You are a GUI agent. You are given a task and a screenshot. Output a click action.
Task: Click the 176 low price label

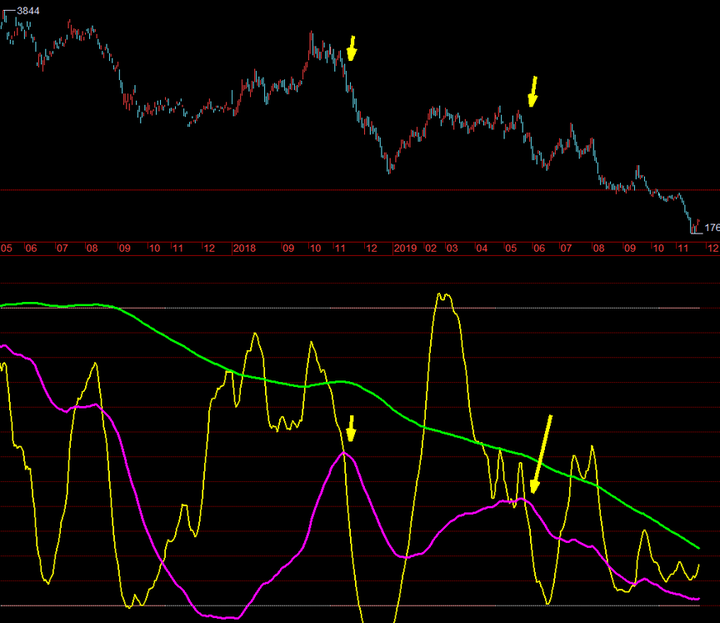click(x=712, y=227)
